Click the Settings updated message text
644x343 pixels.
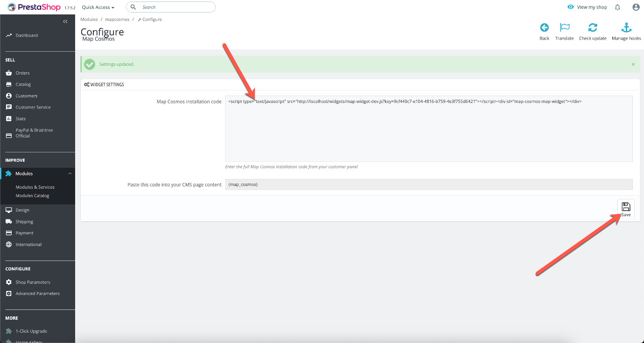117,64
